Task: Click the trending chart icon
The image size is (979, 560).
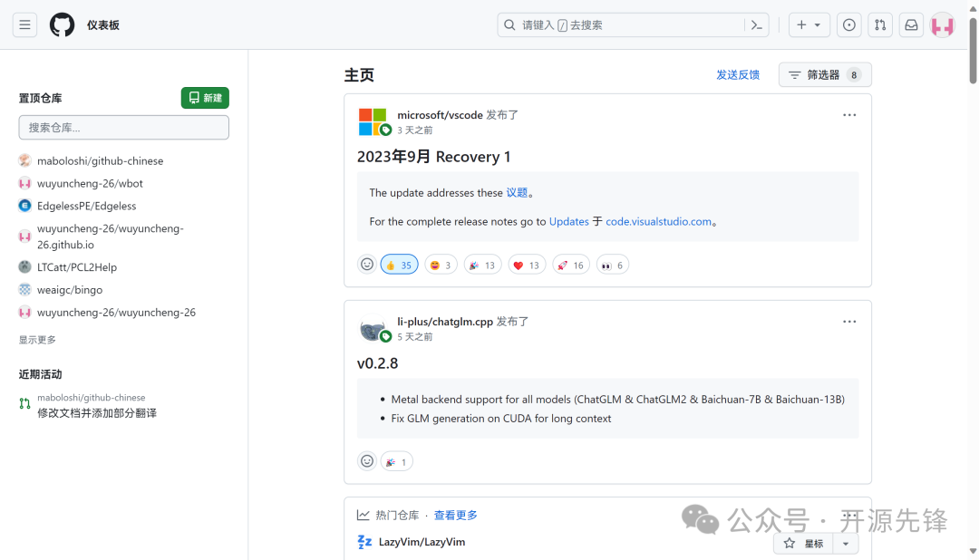Action: 363,515
